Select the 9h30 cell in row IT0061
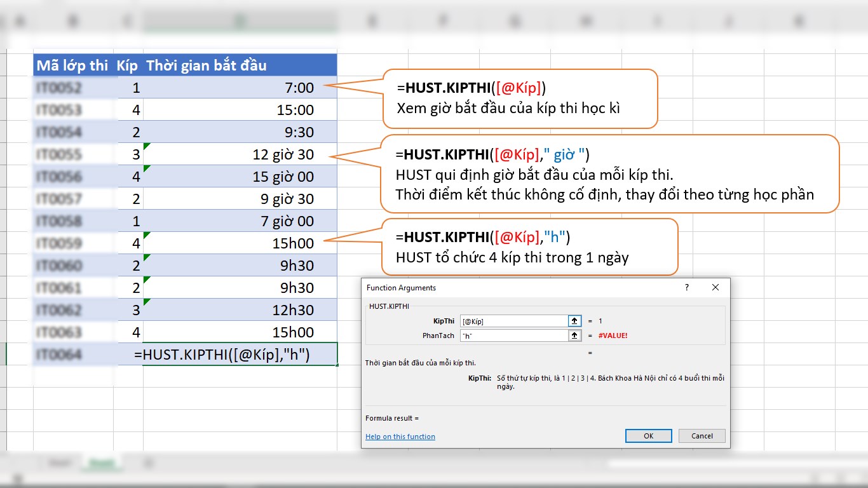This screenshot has height=488, width=868. click(x=240, y=288)
